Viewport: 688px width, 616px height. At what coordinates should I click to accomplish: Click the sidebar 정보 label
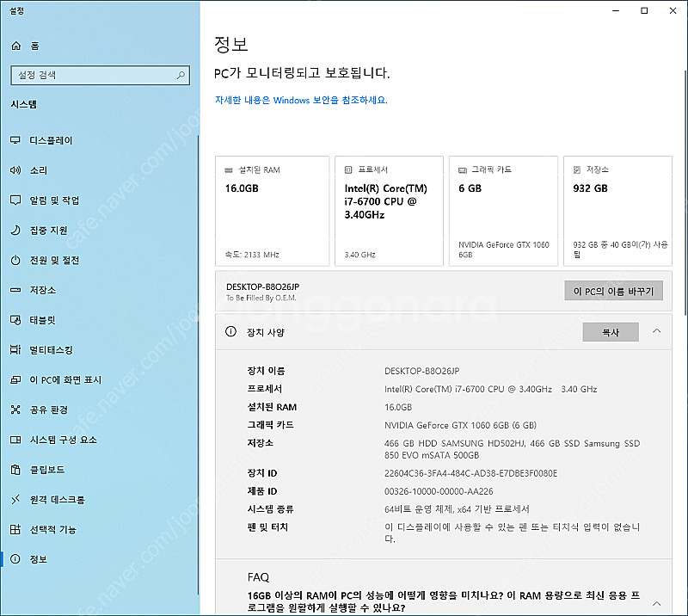(x=38, y=559)
